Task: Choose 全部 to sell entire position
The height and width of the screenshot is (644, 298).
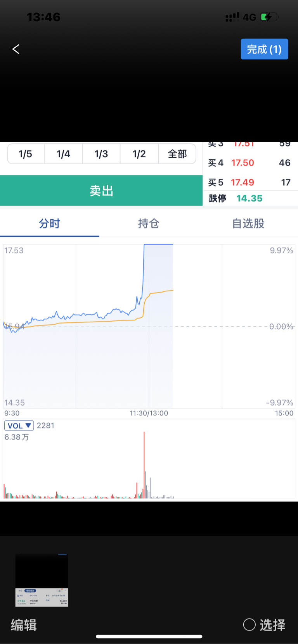Action: 177,154
